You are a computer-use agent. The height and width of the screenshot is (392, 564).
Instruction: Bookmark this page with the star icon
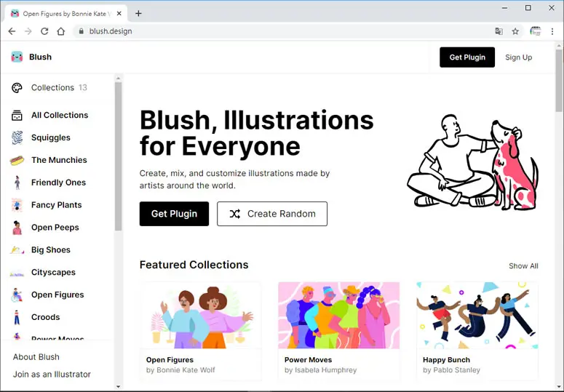pyautogui.click(x=515, y=31)
